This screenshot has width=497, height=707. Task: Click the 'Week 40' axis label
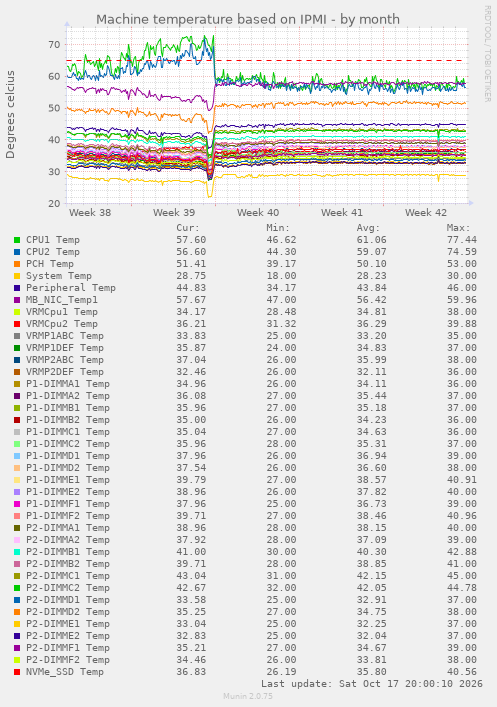258,212
